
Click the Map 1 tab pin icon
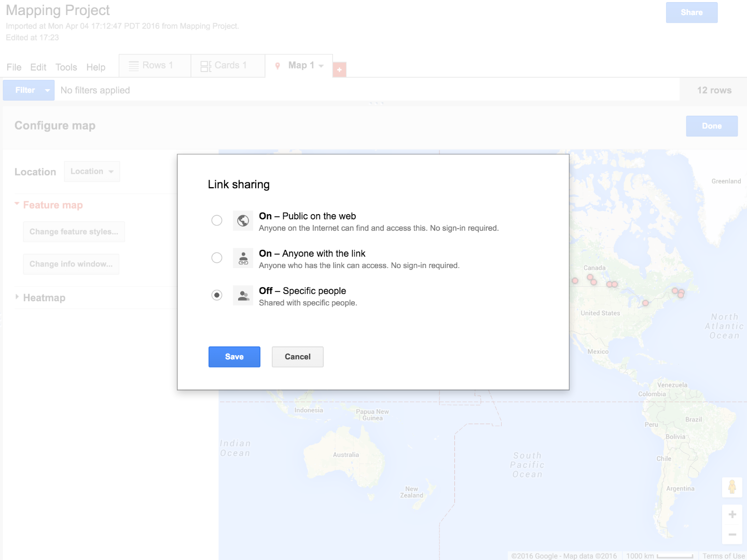coord(278,66)
